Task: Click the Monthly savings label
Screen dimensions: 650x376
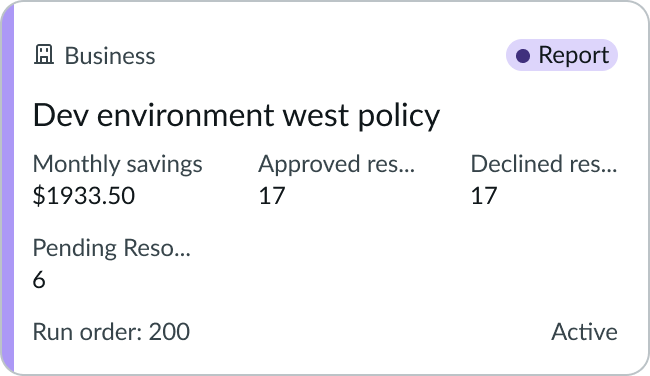Action: (117, 165)
